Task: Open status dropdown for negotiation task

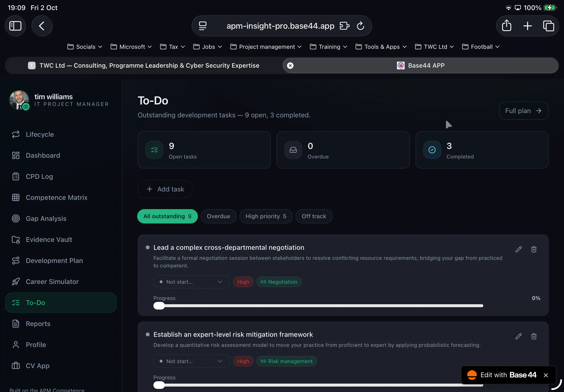Action: click(x=191, y=282)
